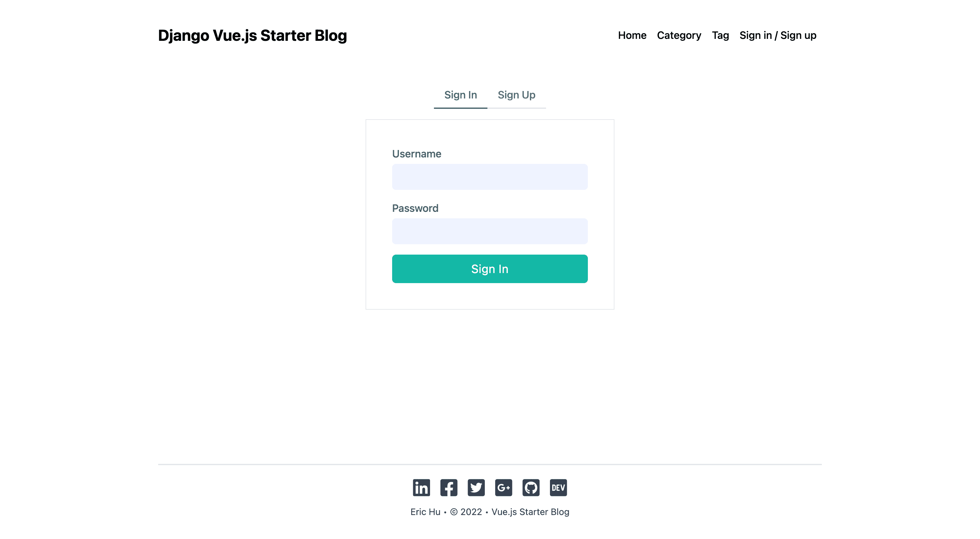980x539 pixels.
Task: Click the Eric Hu footer text
Action: click(x=425, y=512)
